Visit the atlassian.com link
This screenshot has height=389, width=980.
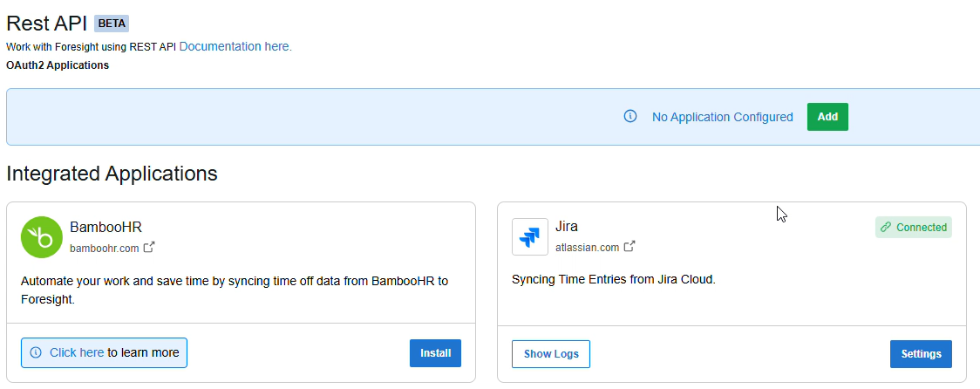587,248
